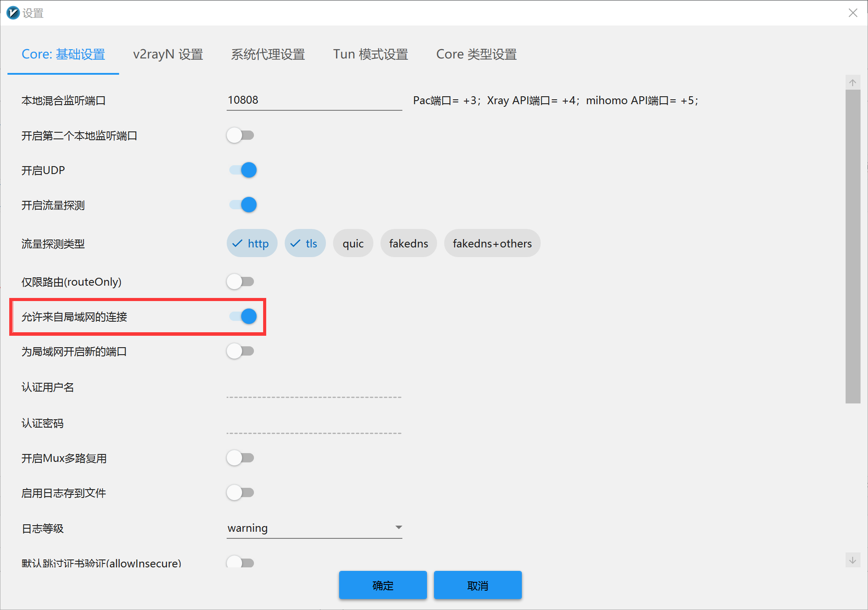Click the 确定 button
The width and height of the screenshot is (868, 610).
pyautogui.click(x=383, y=585)
